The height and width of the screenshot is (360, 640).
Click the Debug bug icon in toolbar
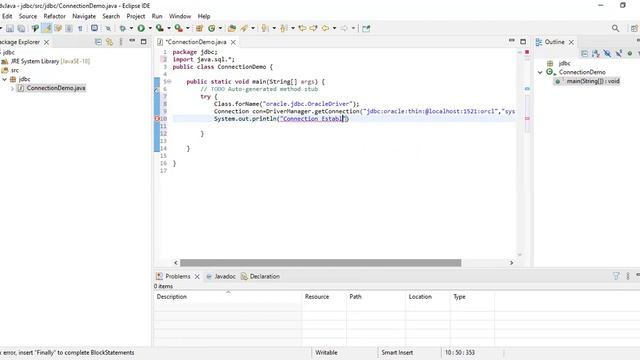[122, 28]
